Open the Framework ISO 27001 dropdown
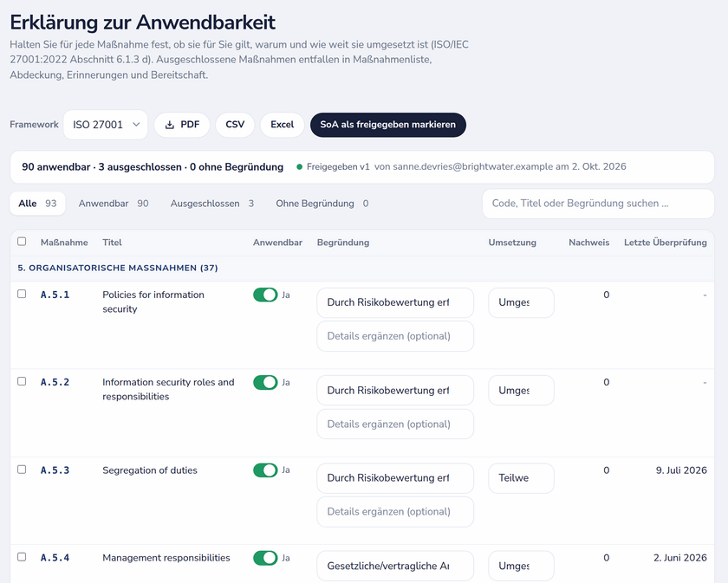The width and height of the screenshot is (728, 583). pyautogui.click(x=106, y=125)
